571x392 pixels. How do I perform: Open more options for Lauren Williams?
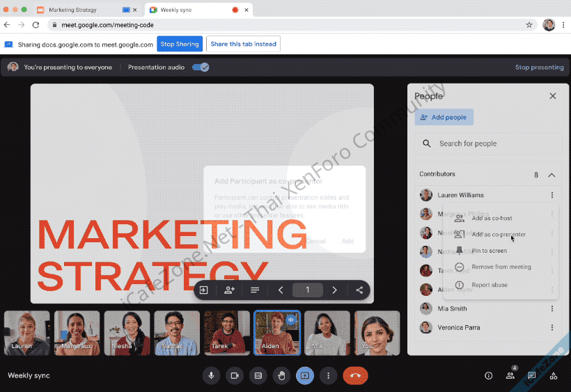pyautogui.click(x=552, y=195)
